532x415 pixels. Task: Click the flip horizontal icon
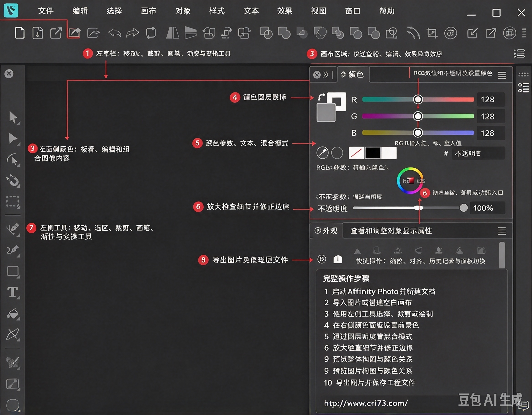(172, 33)
